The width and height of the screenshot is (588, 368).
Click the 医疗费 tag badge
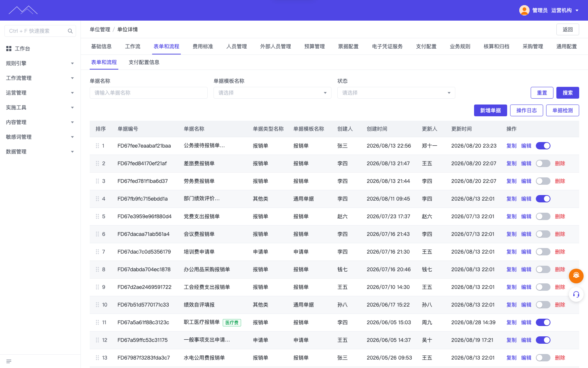(232, 323)
